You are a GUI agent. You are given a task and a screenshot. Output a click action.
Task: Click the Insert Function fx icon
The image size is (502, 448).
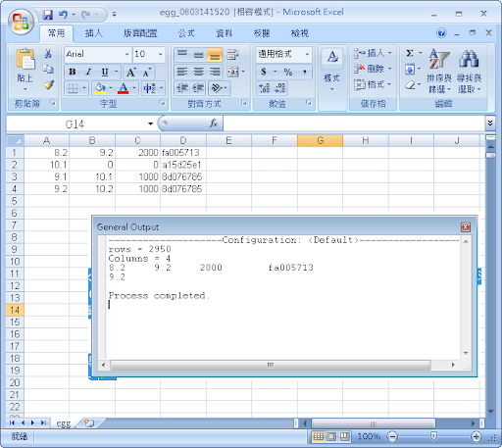pos(214,124)
